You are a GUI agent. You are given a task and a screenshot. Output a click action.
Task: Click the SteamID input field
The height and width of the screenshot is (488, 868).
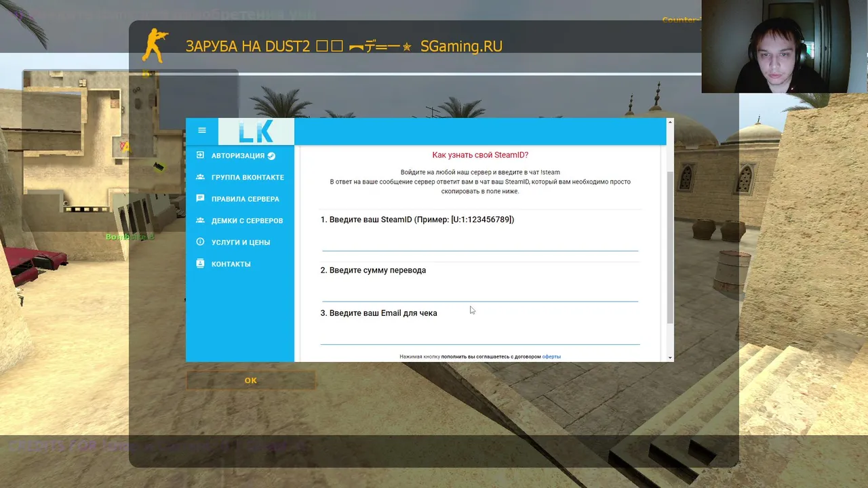tap(480, 241)
